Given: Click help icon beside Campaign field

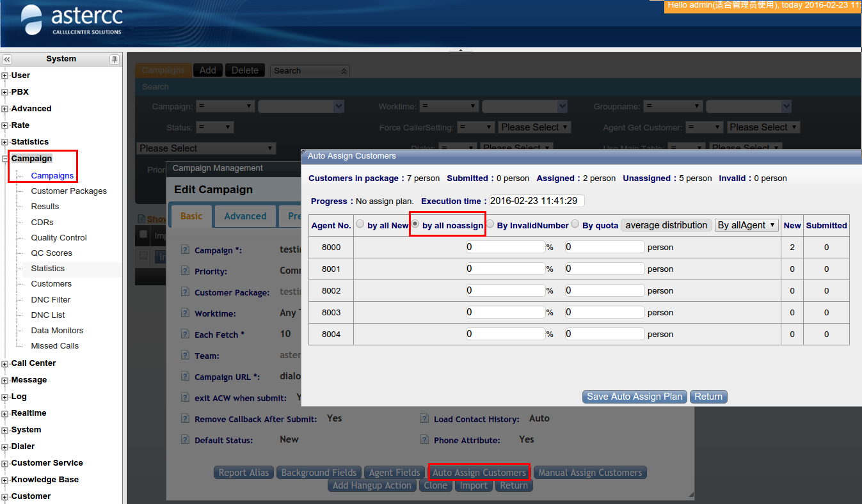Looking at the screenshot, I should pos(185,250).
